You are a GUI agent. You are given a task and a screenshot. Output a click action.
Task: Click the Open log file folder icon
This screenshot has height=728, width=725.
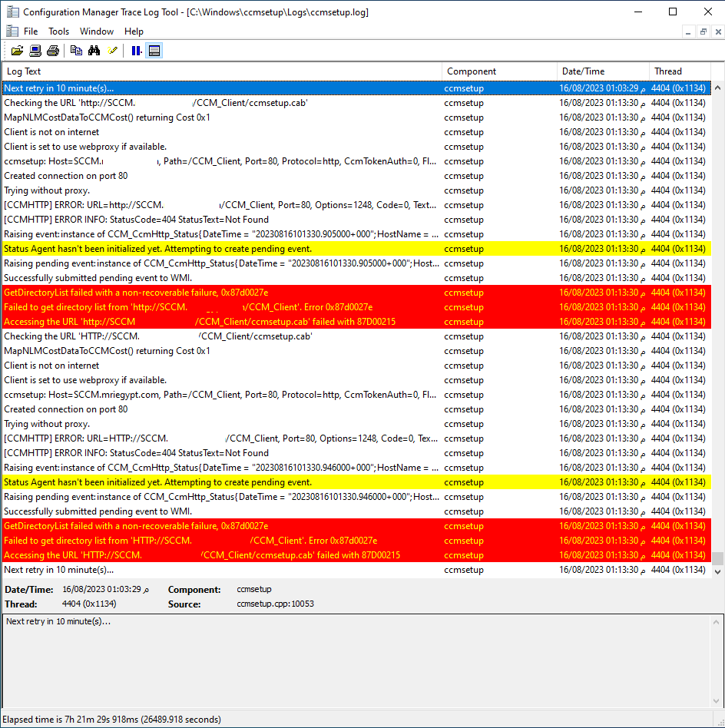(17, 51)
